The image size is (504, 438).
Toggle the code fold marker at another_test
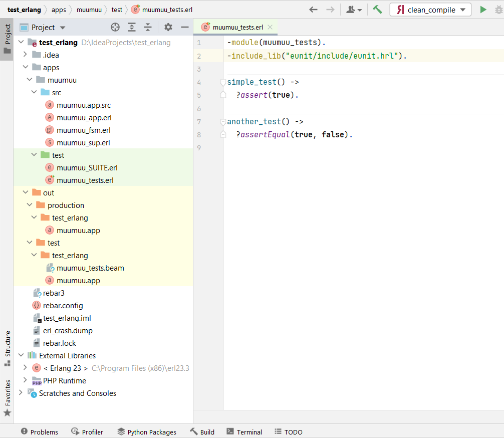(223, 121)
